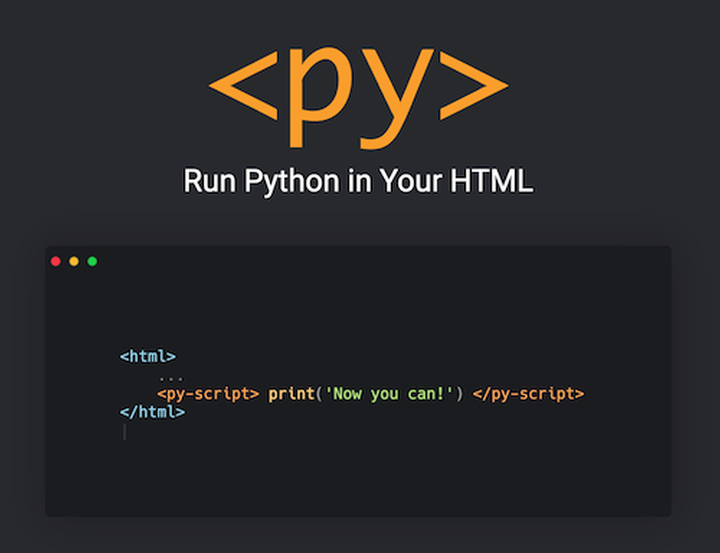
Task: Click the green maximize dot in the code window
Action: (92, 261)
